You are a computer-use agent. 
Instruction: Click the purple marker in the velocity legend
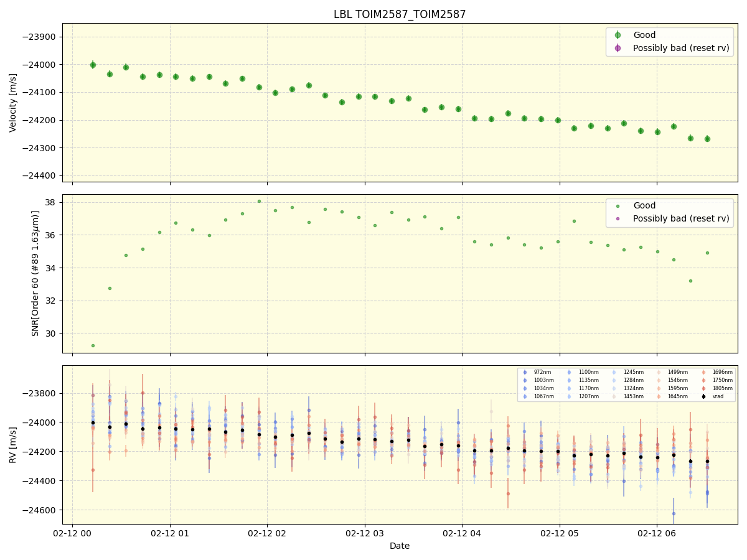pyautogui.click(x=618, y=48)
